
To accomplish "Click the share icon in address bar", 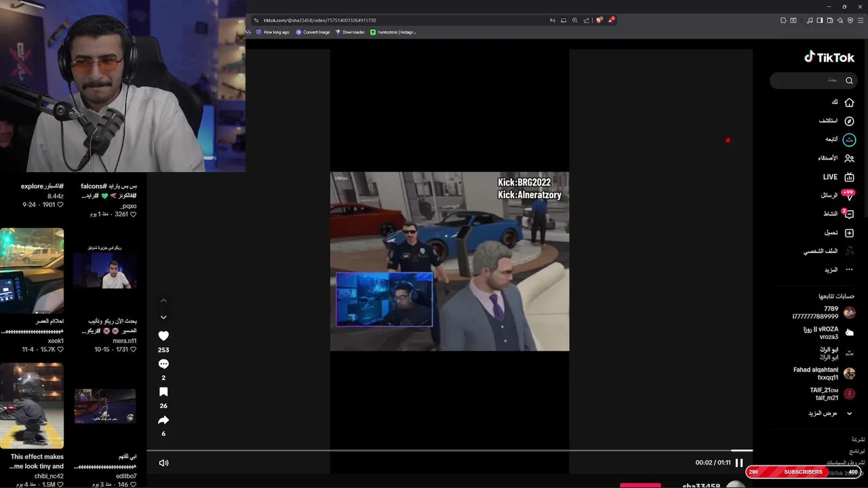I will tap(587, 20).
